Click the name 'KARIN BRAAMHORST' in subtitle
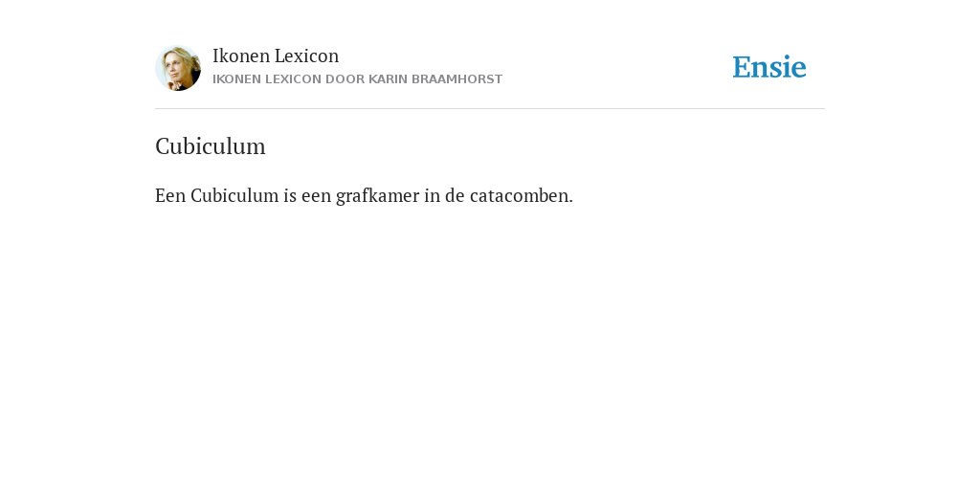 (435, 79)
